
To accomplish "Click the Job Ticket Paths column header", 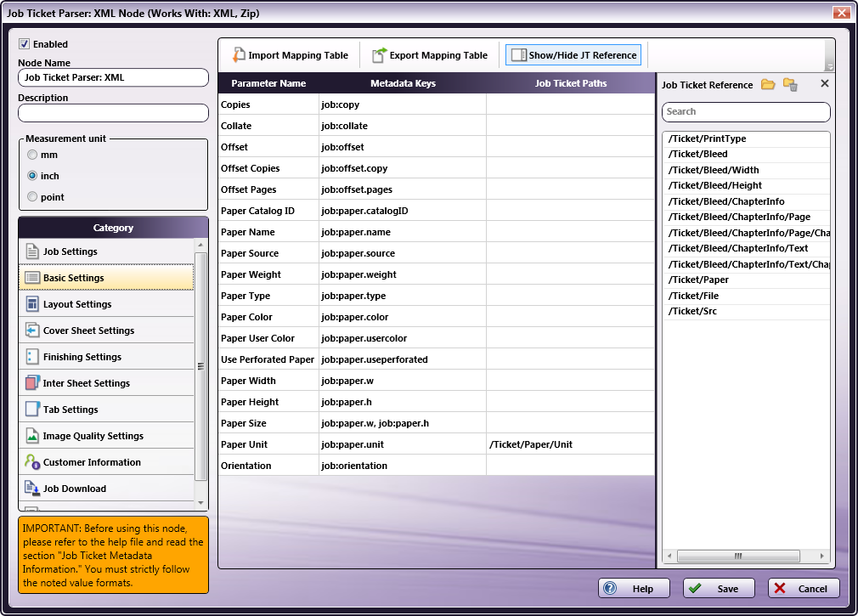I will [570, 83].
